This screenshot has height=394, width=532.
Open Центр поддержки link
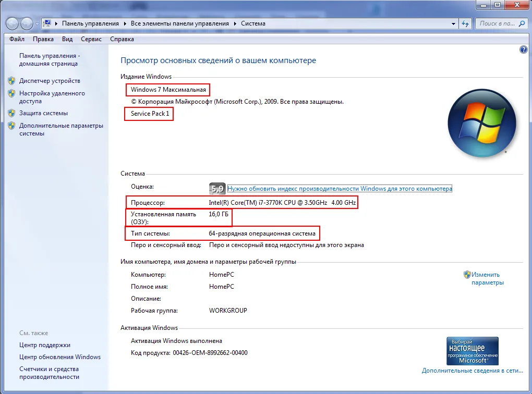(x=45, y=345)
